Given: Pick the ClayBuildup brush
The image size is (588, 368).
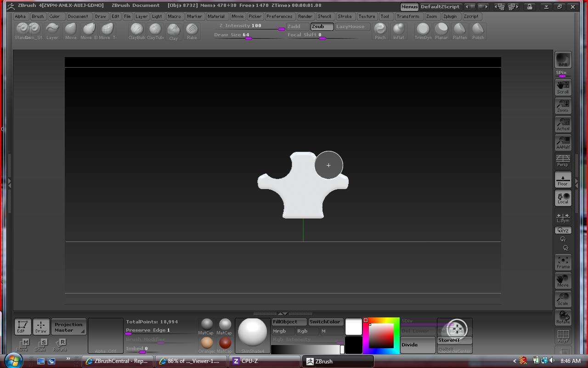Looking at the screenshot, I should tap(137, 31).
